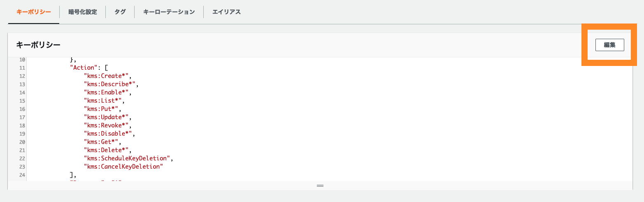The image size is (644, 202).
Task: Click the panel resize handle below the policy
Action: point(320,186)
